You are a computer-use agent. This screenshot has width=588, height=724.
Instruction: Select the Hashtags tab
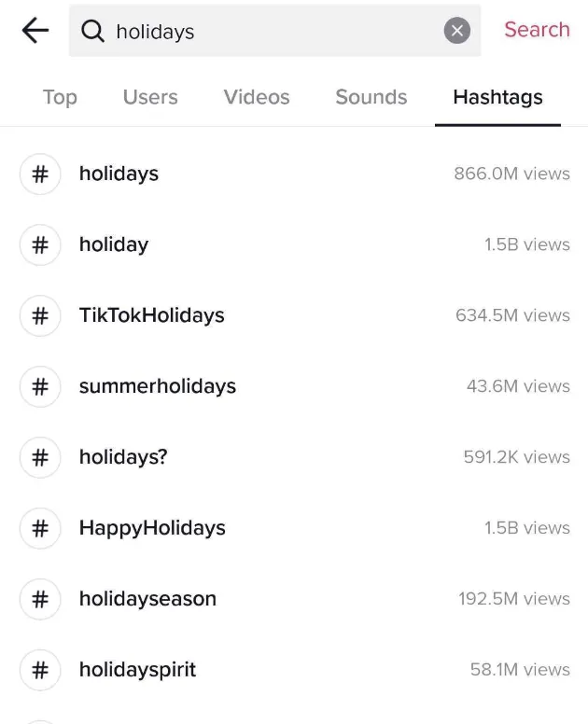point(497,97)
